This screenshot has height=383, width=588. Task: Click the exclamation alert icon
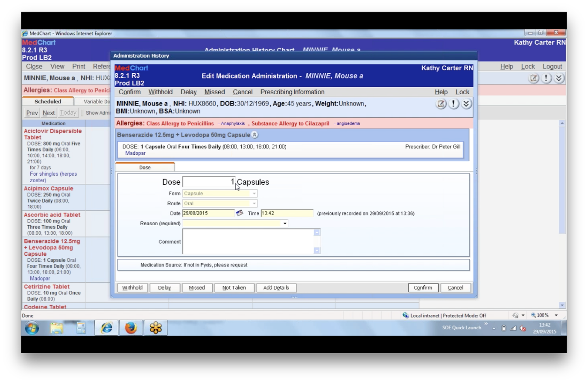point(453,104)
